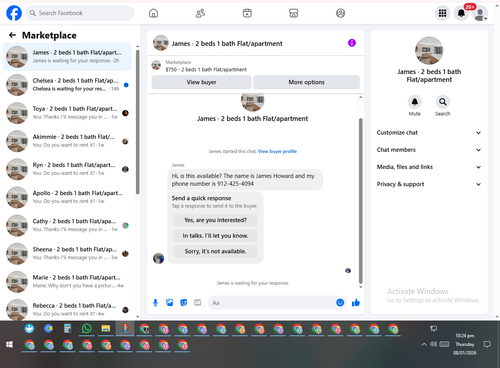
Task: Open the Notifications bell
Action: (461, 13)
